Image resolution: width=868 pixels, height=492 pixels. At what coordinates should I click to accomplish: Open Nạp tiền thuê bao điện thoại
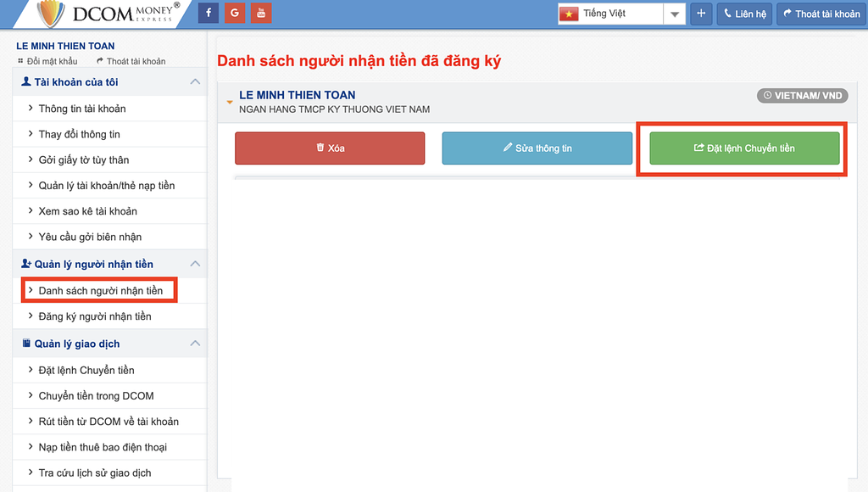point(103,447)
